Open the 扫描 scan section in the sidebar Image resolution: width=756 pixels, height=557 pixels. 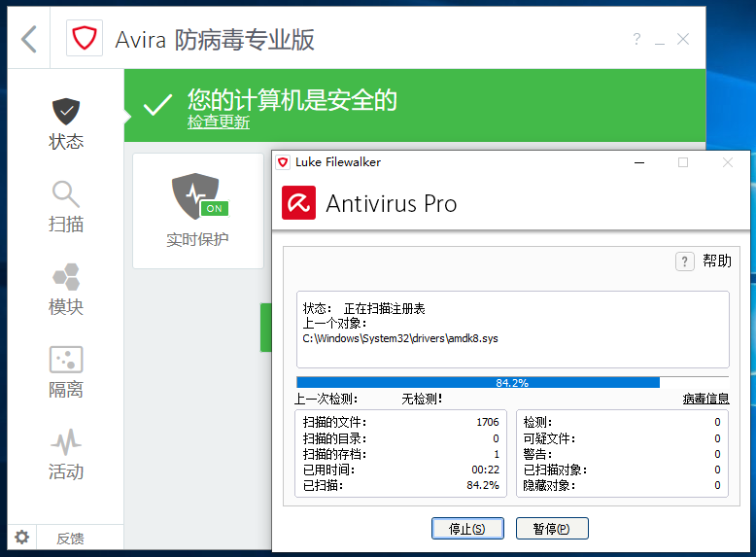tap(66, 207)
